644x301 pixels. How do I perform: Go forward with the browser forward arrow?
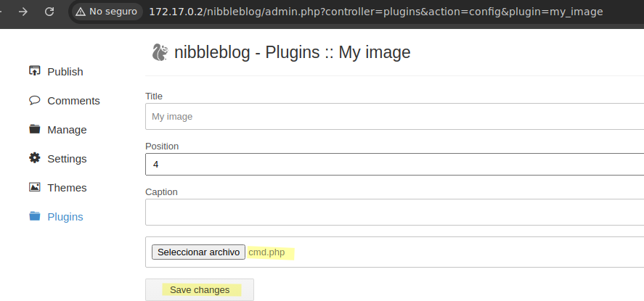pos(23,12)
